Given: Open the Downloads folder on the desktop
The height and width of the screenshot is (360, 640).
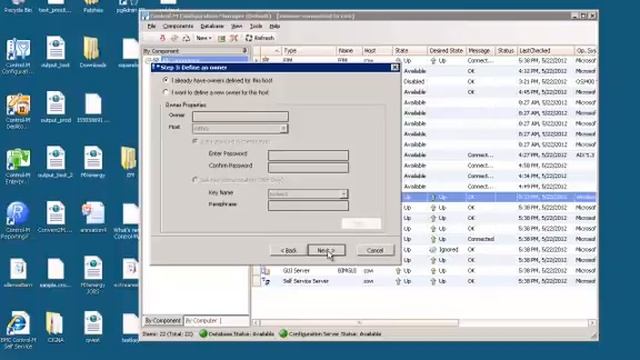Looking at the screenshot, I should 93,52.
